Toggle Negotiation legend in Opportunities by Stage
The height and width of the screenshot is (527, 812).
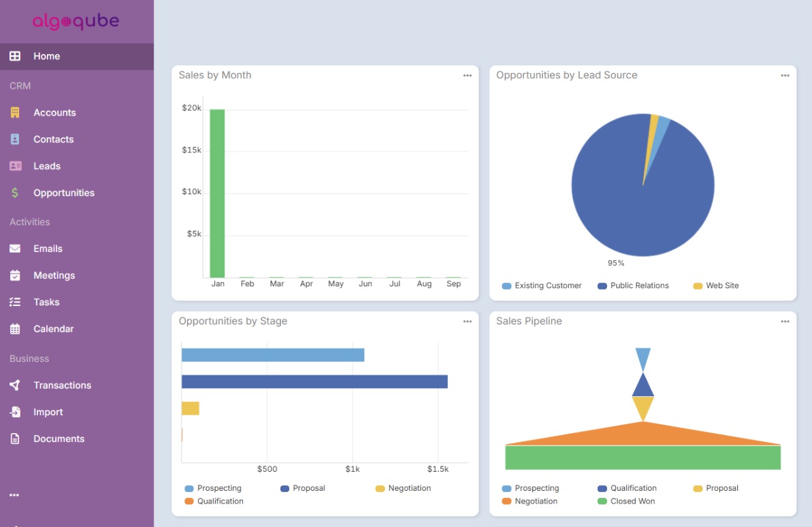tap(403, 488)
